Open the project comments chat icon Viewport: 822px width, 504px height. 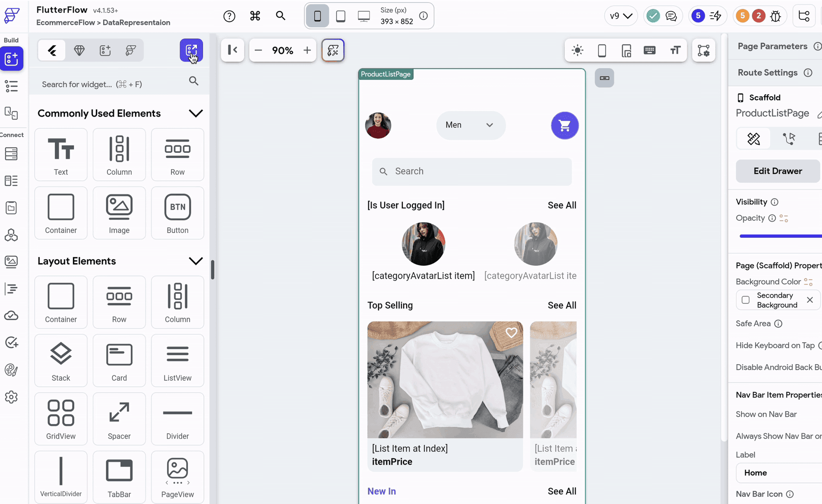(x=671, y=16)
